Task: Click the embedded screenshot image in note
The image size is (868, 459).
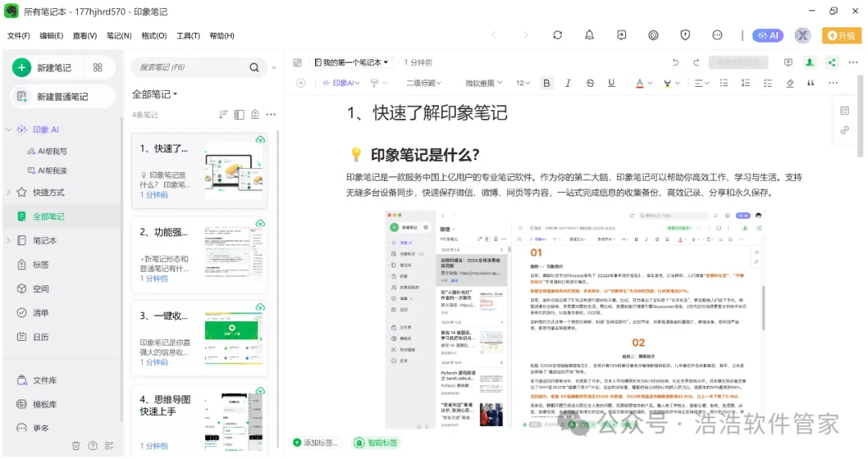Action: click(x=574, y=319)
